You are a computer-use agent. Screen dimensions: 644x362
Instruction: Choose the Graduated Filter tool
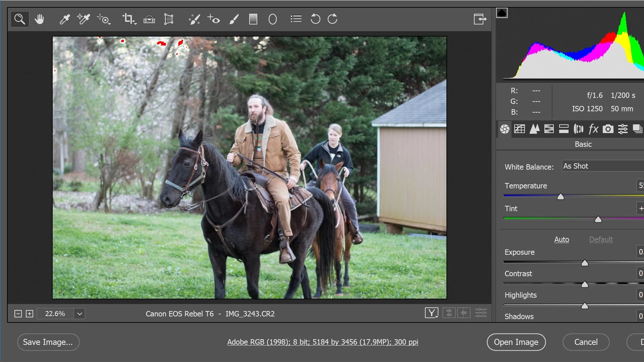coord(253,19)
